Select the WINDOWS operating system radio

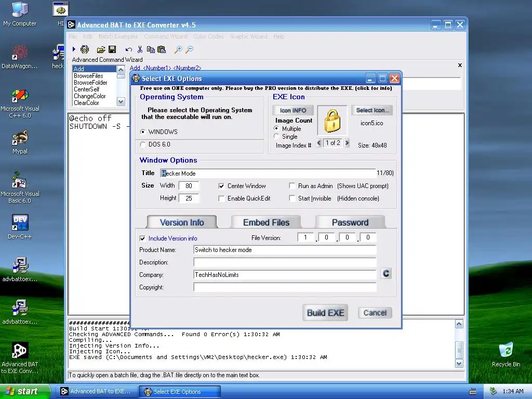(x=143, y=131)
